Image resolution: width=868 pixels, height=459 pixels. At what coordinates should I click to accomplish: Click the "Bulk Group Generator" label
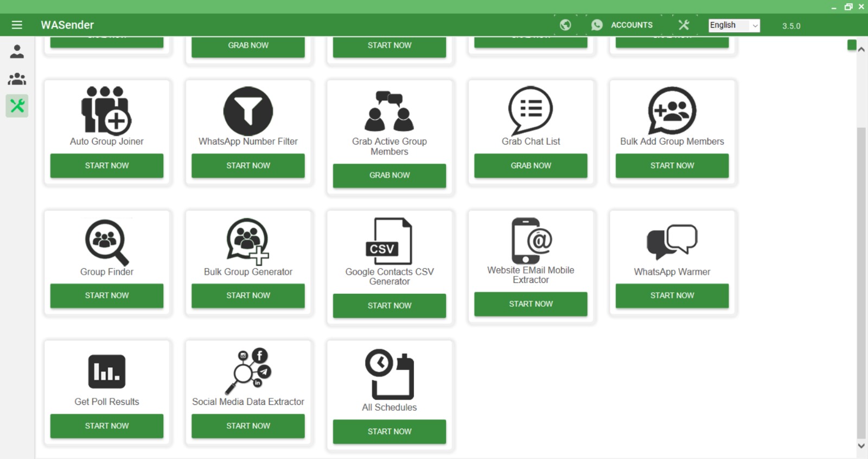tap(248, 271)
